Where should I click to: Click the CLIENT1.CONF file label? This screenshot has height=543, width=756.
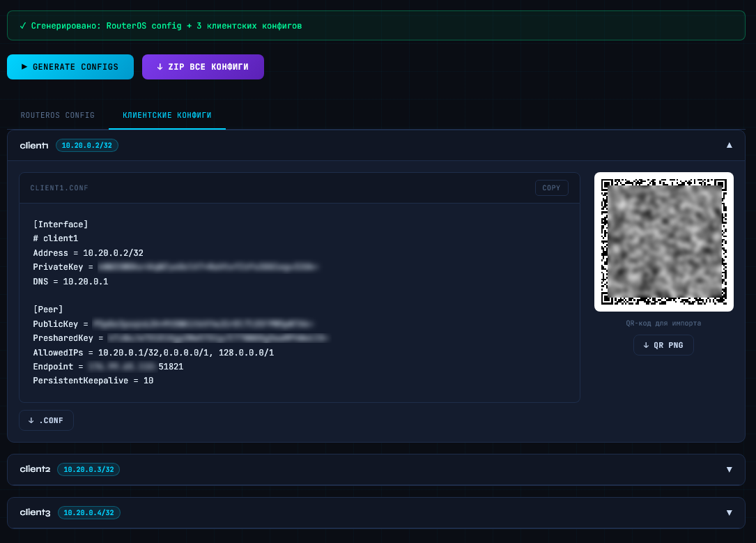point(59,188)
